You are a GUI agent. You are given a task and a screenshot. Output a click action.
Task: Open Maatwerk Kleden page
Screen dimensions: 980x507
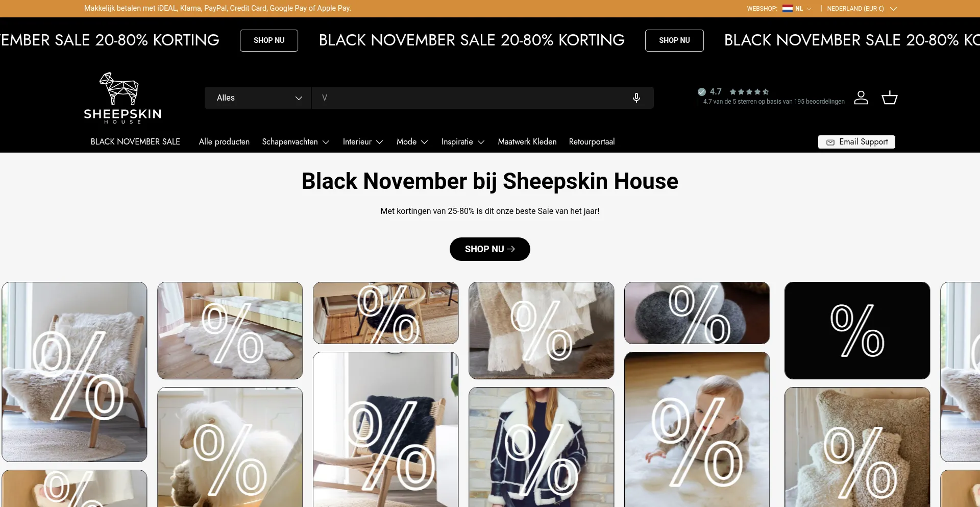point(527,142)
